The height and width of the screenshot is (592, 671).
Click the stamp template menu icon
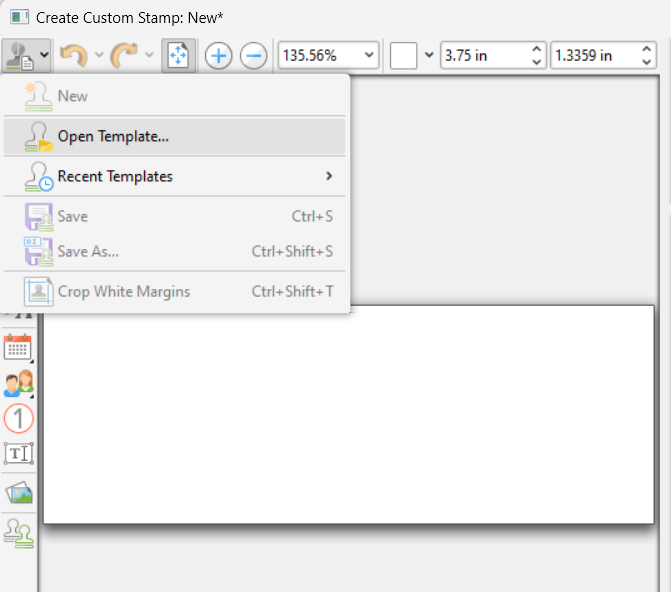coord(19,55)
